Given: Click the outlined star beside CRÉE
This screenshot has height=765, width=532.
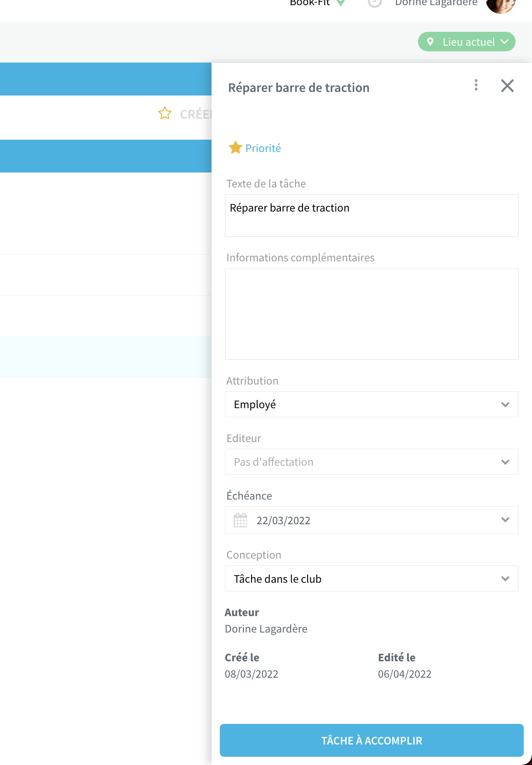Looking at the screenshot, I should pos(165,113).
